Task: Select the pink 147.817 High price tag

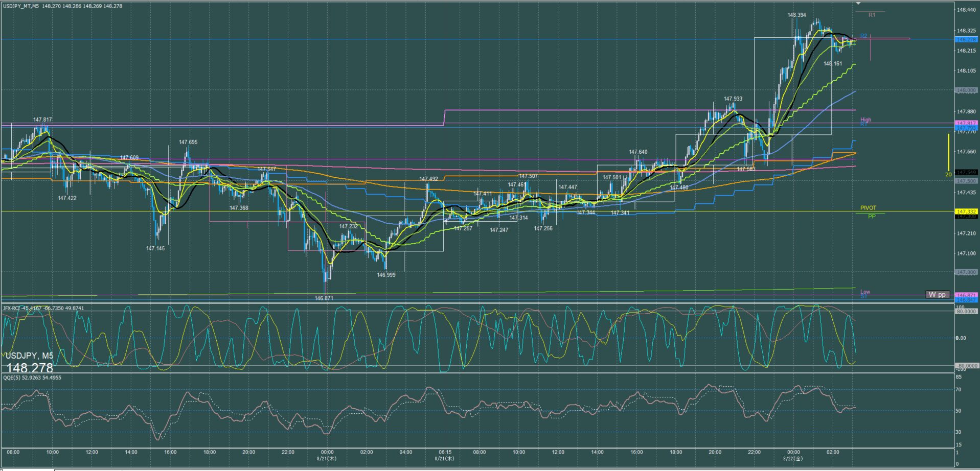Action: tap(966, 123)
